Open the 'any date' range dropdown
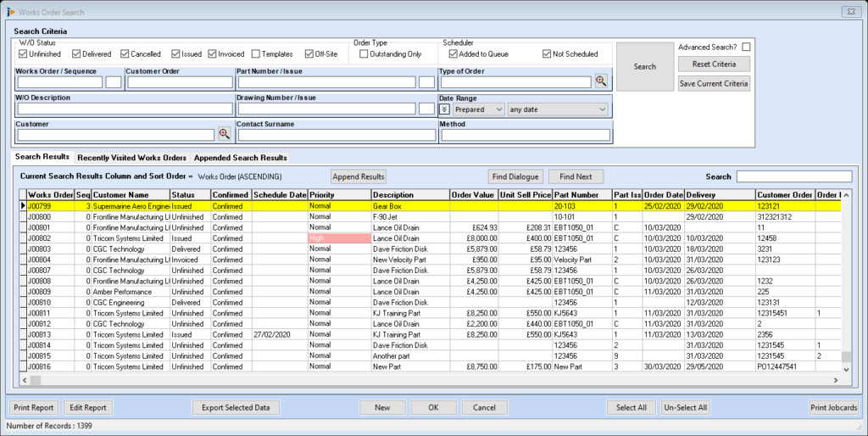Screen dimensions: 868x436 pyautogui.click(x=558, y=109)
